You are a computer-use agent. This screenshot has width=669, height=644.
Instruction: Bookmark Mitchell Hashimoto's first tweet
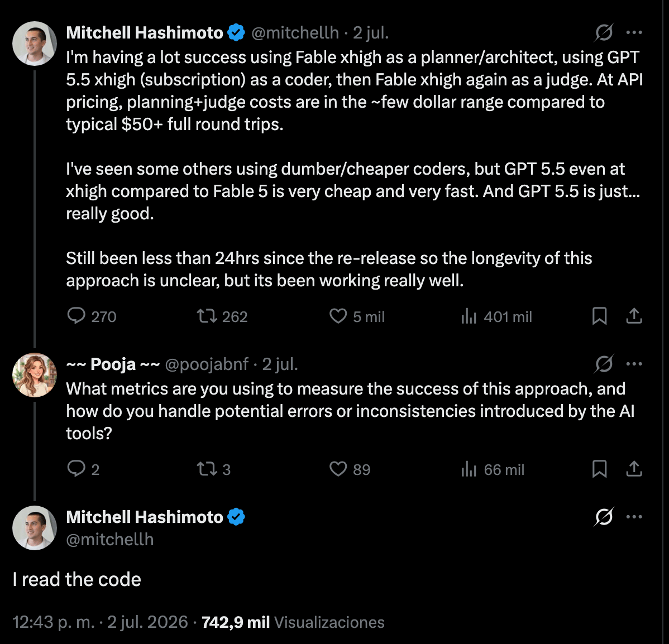(x=599, y=316)
